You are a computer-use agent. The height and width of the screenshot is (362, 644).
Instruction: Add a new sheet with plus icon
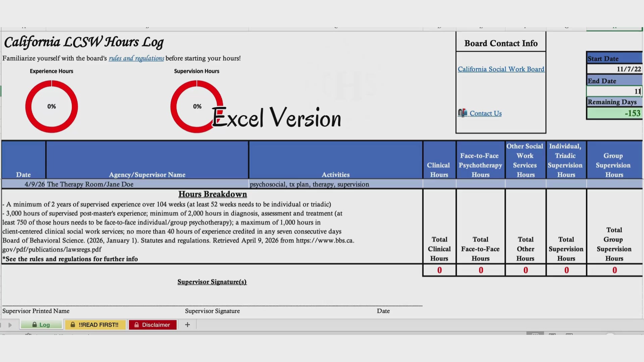click(x=187, y=324)
